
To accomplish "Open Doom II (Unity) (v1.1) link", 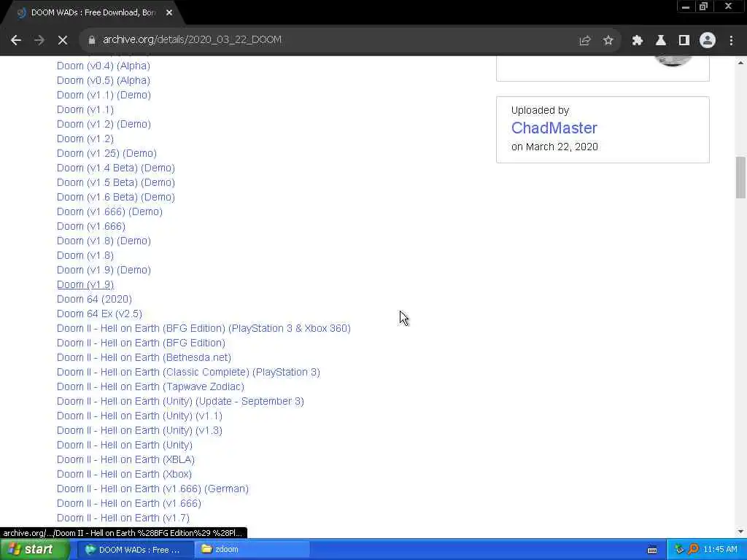I will (139, 416).
